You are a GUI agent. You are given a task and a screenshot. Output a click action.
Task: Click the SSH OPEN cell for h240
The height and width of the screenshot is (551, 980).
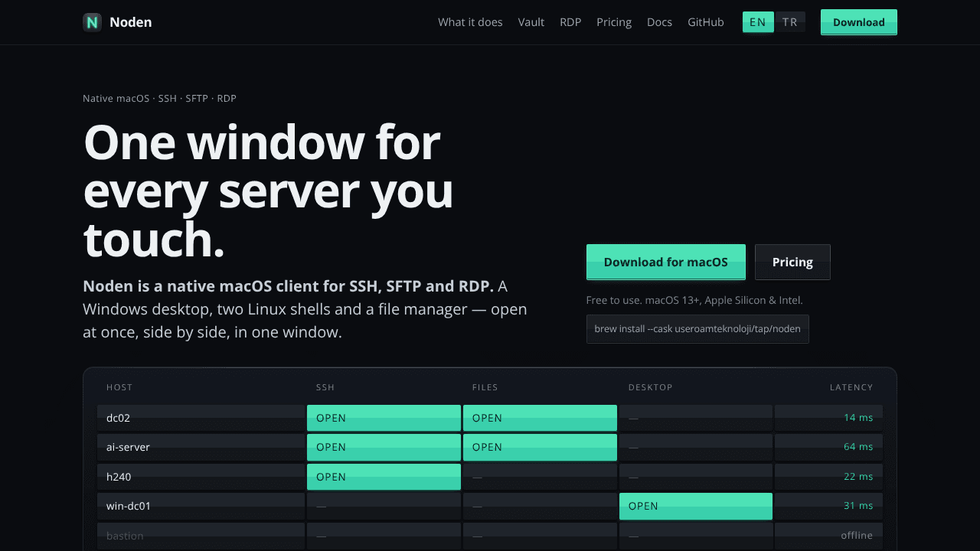pyautogui.click(x=384, y=477)
